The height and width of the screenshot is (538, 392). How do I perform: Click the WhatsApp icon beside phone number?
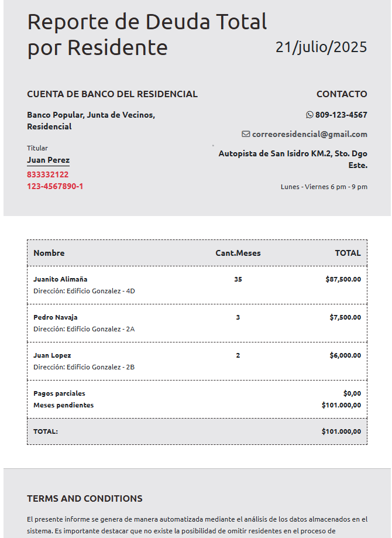pos(310,115)
